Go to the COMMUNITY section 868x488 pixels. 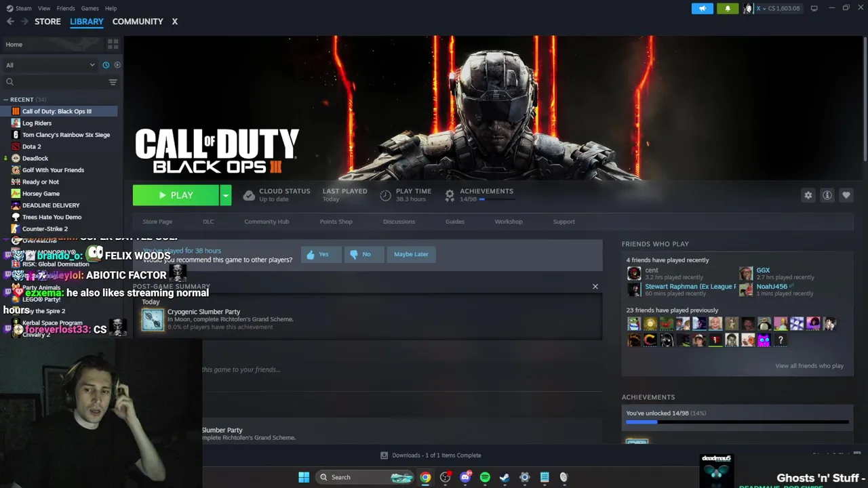click(138, 22)
